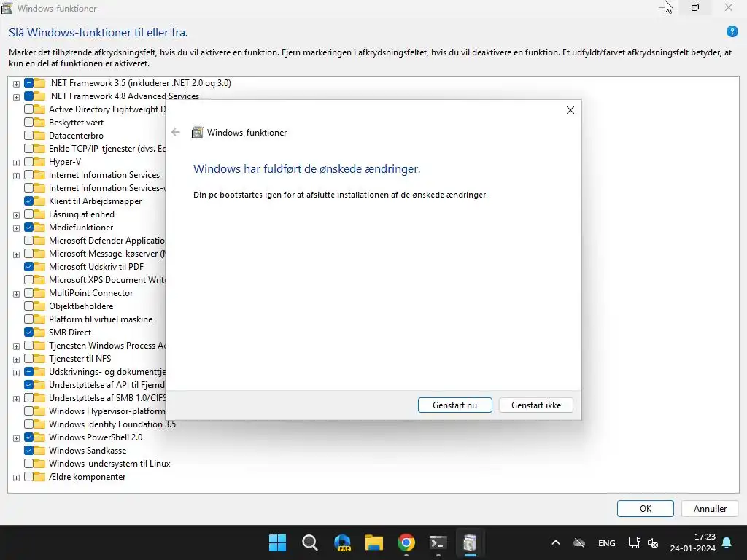Click the cloud sync tray icon
Screen dimensions: 747x560
pos(579,542)
